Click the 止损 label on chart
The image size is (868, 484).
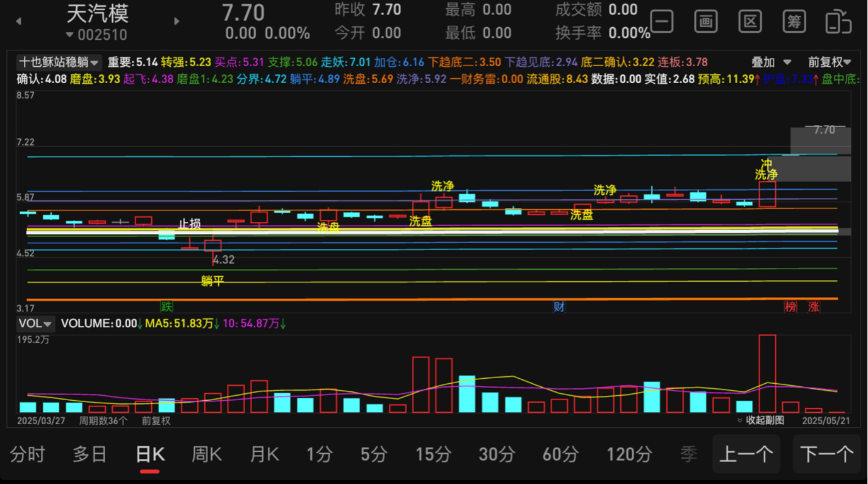tap(189, 224)
